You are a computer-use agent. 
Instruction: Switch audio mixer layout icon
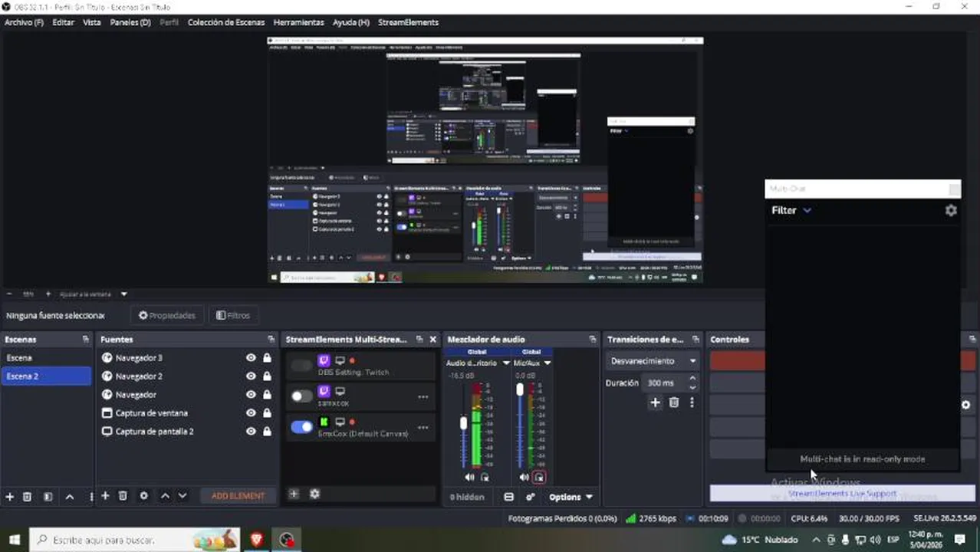point(508,497)
